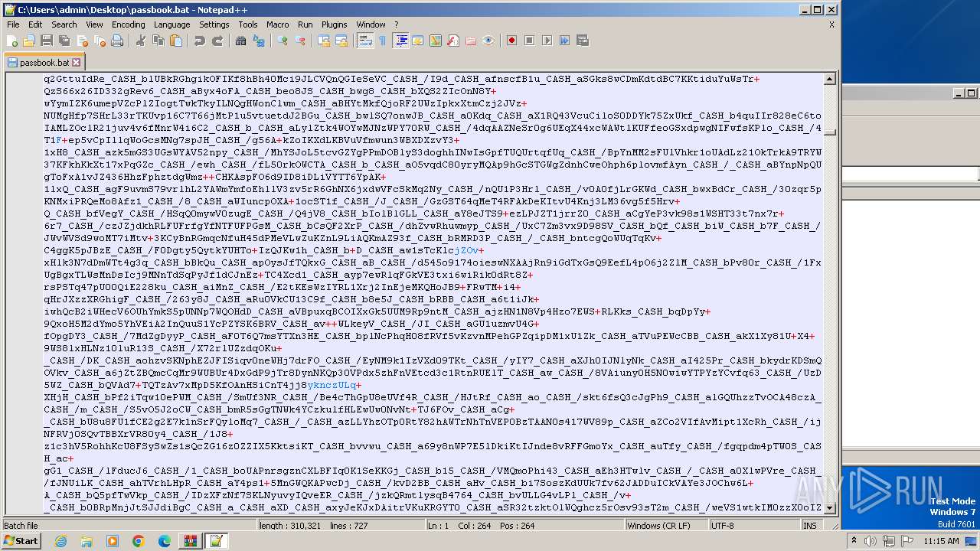Open the Settings menu
This screenshot has width=980, height=551.
coord(214,24)
